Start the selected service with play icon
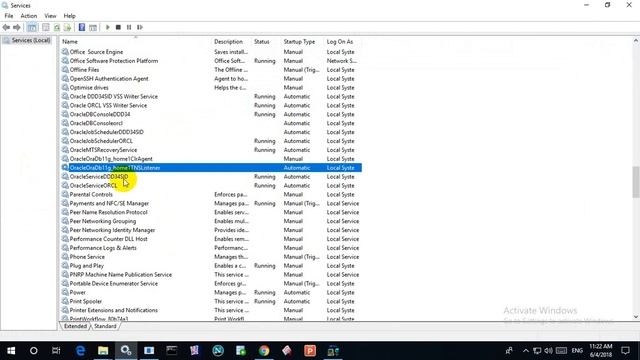This screenshot has width=640, height=360. pos(108,27)
